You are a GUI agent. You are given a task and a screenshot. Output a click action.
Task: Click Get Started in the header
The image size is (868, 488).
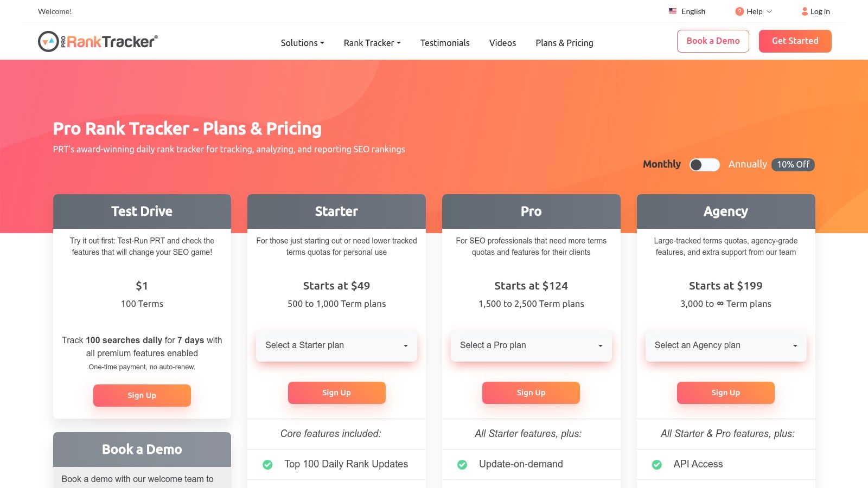[795, 41]
